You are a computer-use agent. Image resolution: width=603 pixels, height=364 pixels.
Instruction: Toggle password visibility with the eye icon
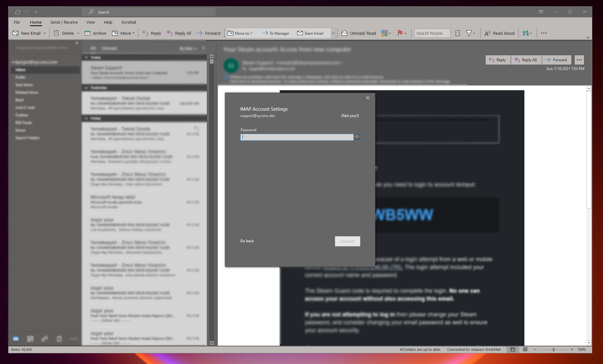click(x=357, y=137)
